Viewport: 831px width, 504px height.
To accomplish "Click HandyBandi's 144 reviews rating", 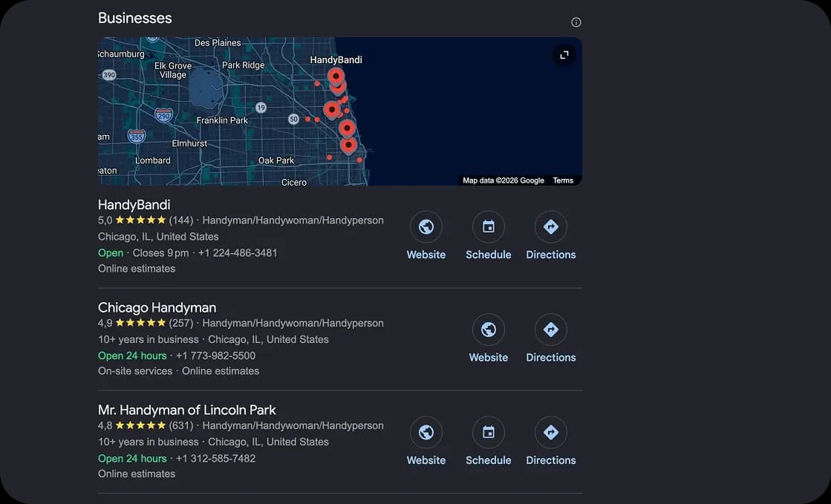I will pos(146,220).
